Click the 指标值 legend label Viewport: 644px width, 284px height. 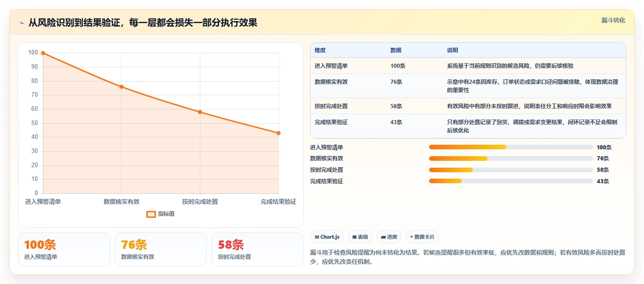click(x=166, y=214)
